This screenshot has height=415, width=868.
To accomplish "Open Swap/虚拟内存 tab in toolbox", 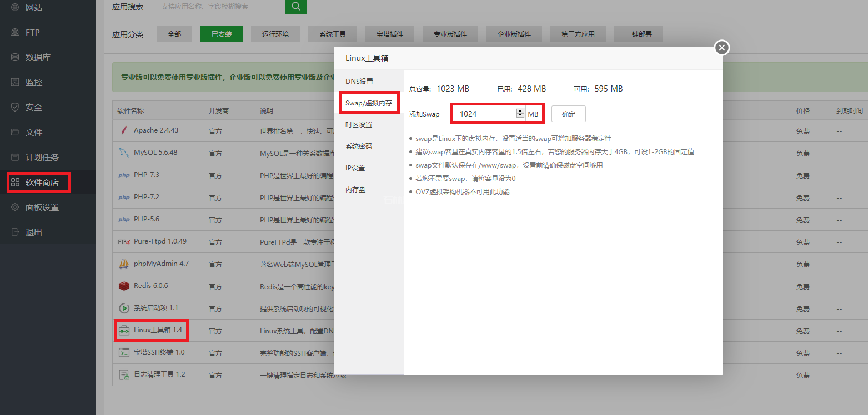I will pyautogui.click(x=369, y=103).
